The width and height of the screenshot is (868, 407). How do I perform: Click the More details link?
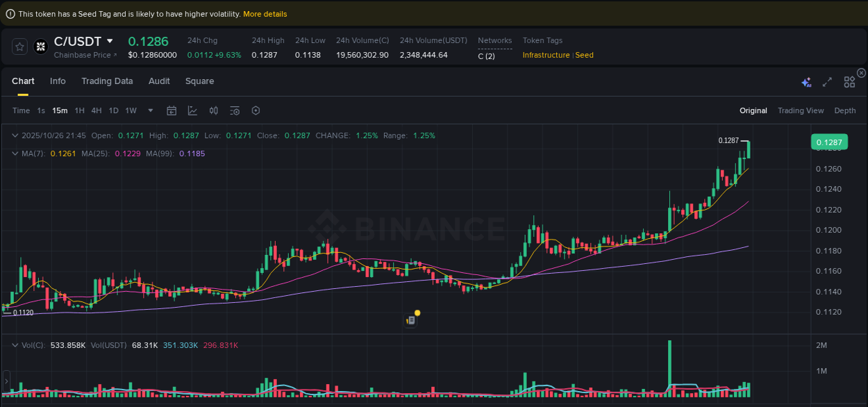click(x=265, y=14)
